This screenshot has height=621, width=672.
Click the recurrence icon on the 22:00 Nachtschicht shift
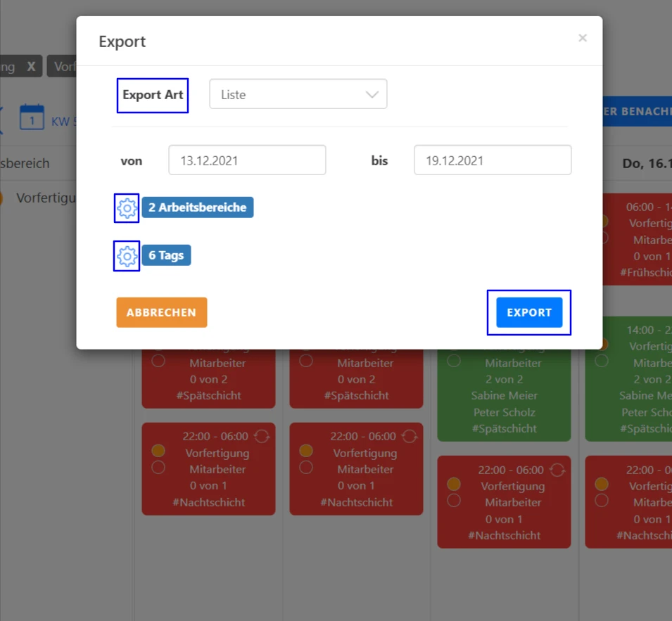pyautogui.click(x=262, y=435)
